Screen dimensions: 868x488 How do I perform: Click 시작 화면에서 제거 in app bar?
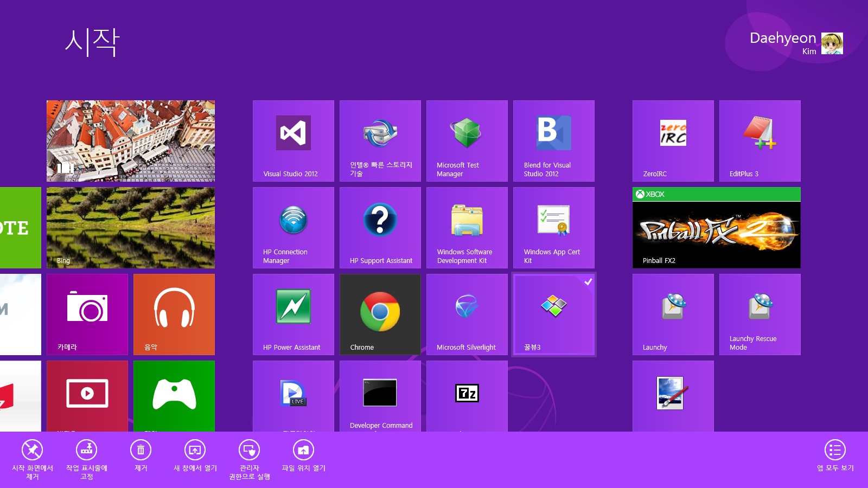click(33, 460)
